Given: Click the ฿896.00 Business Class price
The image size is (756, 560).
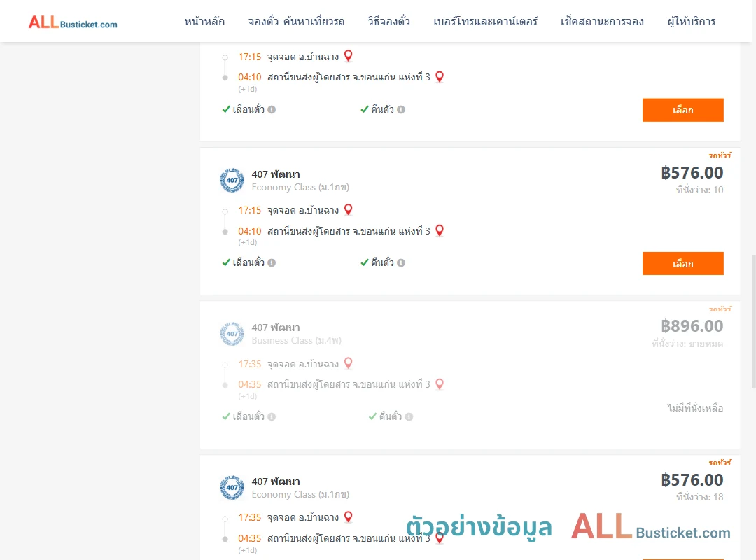Looking at the screenshot, I should click(x=692, y=325).
